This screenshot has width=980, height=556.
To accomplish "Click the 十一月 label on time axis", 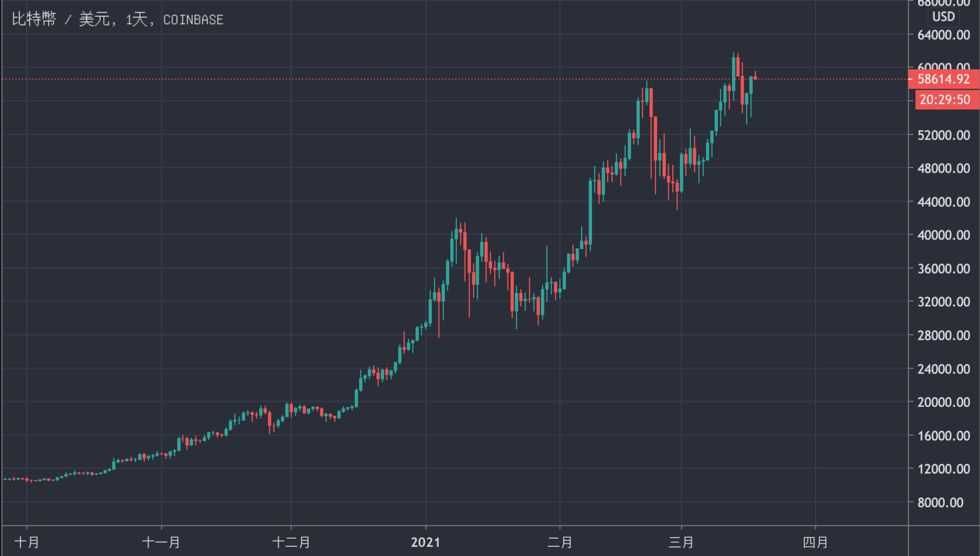I will pyautogui.click(x=161, y=542).
